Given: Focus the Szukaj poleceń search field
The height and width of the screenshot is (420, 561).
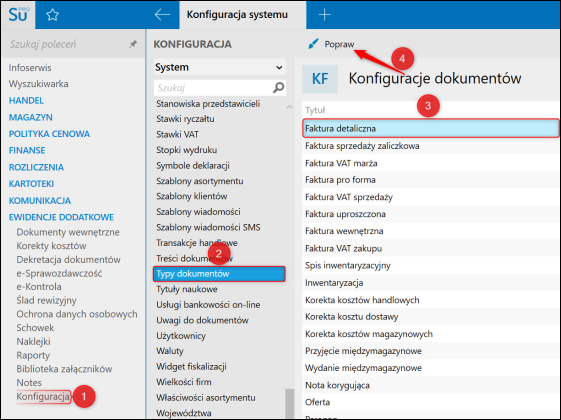Looking at the screenshot, I should click(68, 44).
